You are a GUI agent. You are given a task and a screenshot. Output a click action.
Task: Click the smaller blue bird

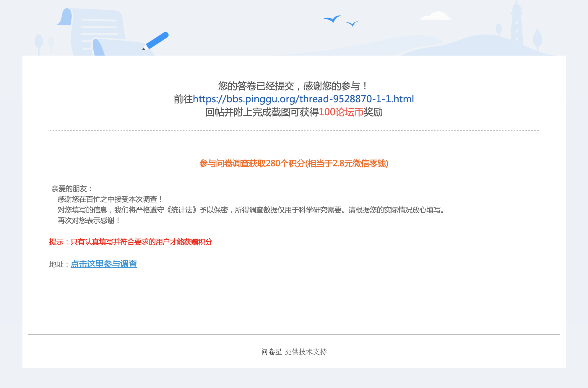pos(352,24)
